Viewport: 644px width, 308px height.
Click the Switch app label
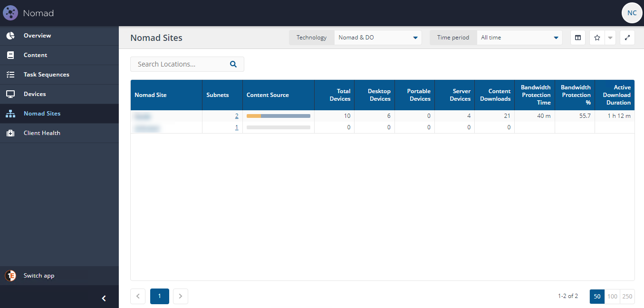39,276
